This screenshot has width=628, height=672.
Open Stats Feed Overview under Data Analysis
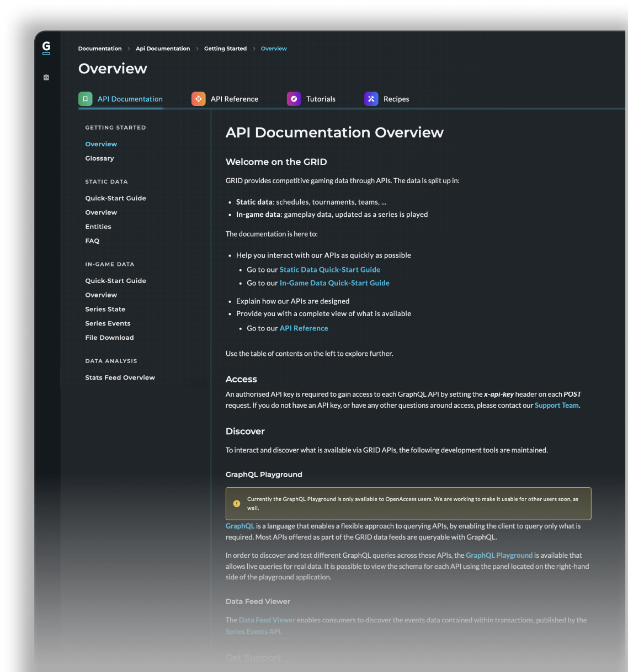click(x=120, y=377)
